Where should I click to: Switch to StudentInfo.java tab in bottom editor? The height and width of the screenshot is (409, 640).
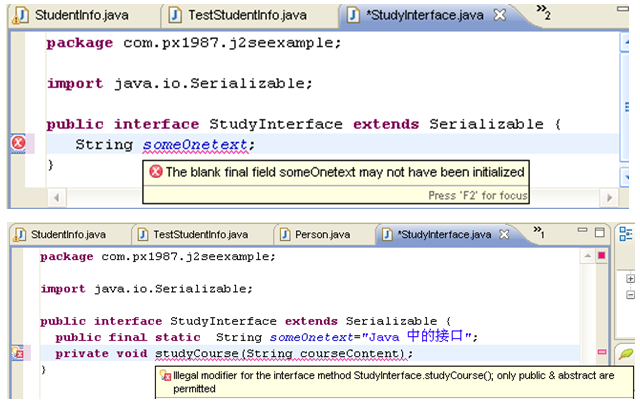(x=68, y=235)
